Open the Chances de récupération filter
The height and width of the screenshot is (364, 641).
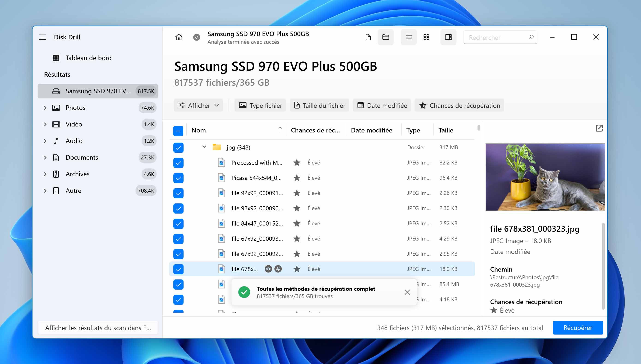(459, 106)
